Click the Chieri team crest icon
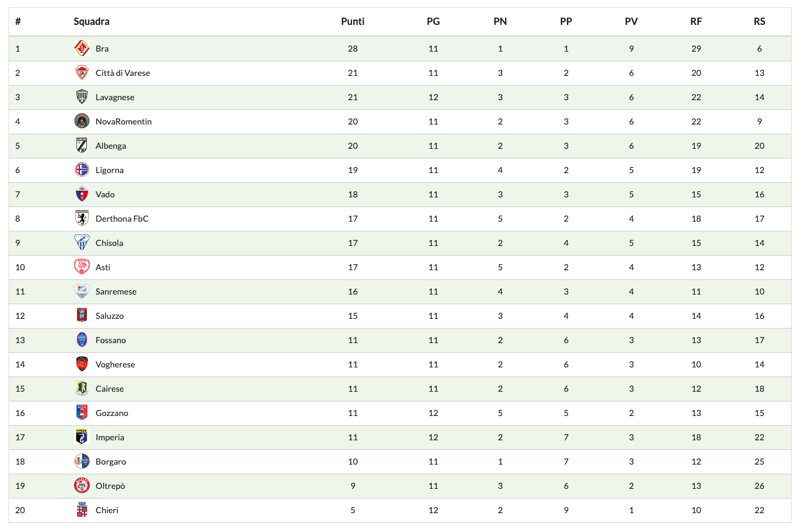This screenshot has height=532, width=799. (81, 510)
